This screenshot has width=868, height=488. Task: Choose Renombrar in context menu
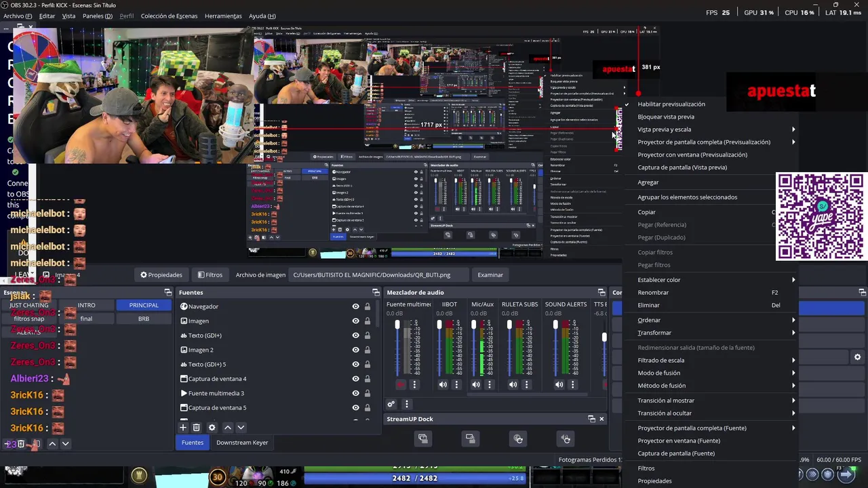[711, 293]
